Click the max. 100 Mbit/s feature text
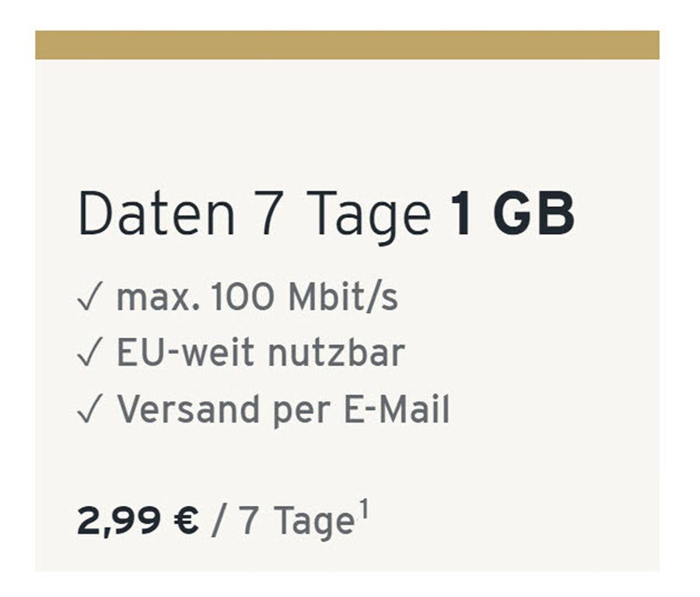The height and width of the screenshot is (597, 700). 257,297
